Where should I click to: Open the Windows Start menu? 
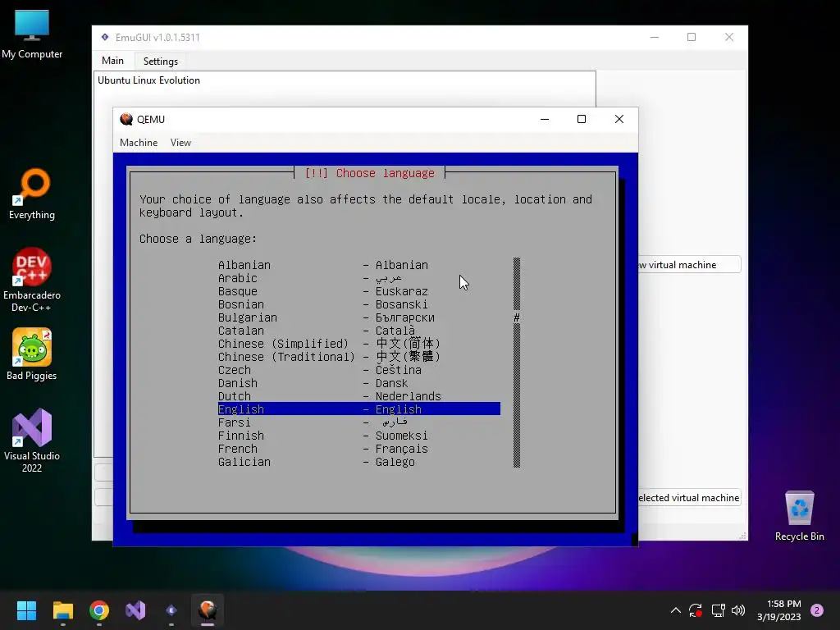pos(26,610)
